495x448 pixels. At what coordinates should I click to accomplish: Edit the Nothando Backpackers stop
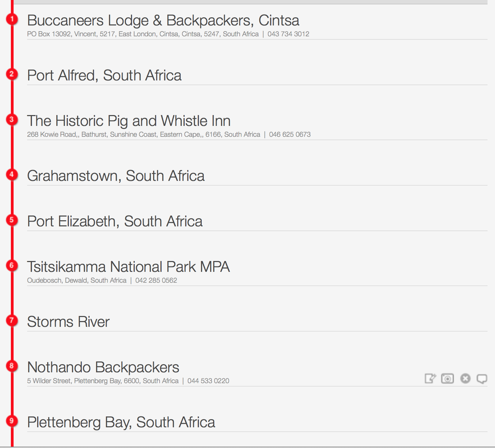click(x=430, y=378)
